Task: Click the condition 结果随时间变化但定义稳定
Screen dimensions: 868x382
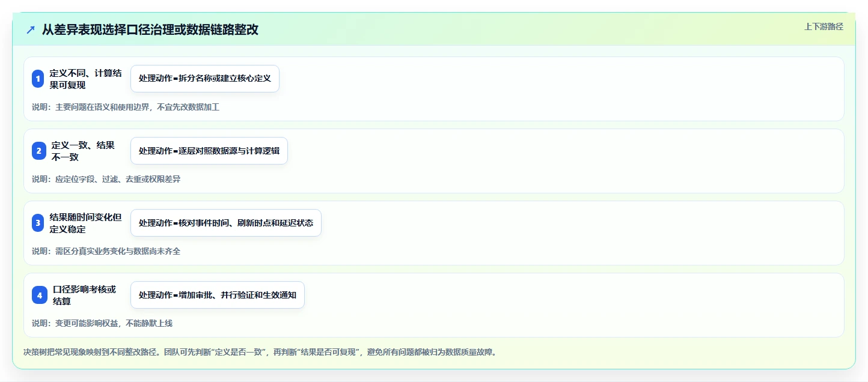Action: tap(85, 223)
